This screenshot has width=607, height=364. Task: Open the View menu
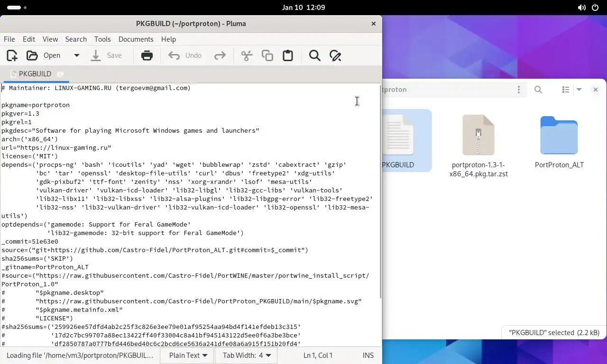50,39
